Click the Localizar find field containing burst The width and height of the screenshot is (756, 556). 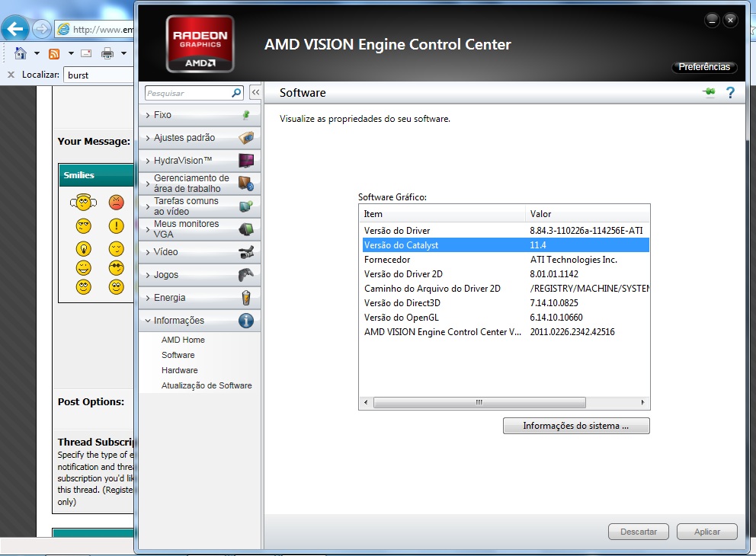point(98,75)
